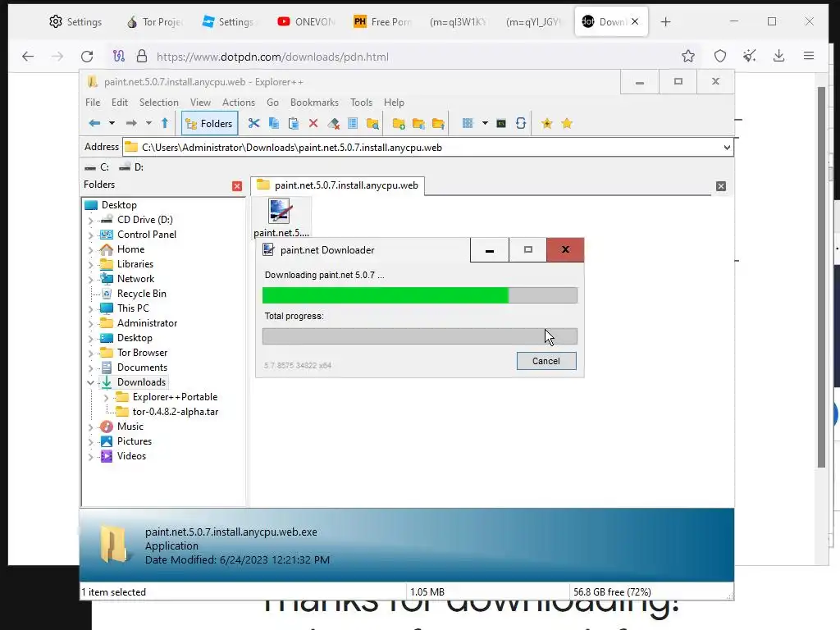Switch to the Tor Project browser tab
Screen dimensions: 840x630
(154, 22)
